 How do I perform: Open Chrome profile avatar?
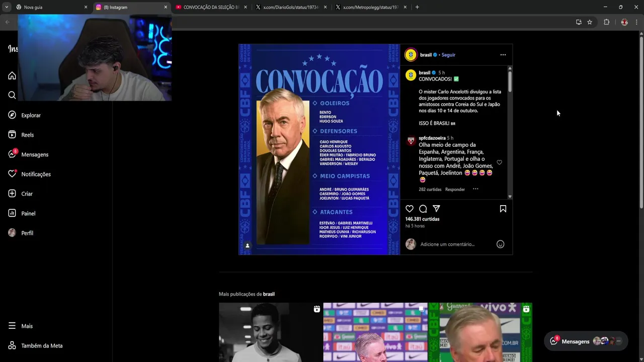[x=624, y=22]
